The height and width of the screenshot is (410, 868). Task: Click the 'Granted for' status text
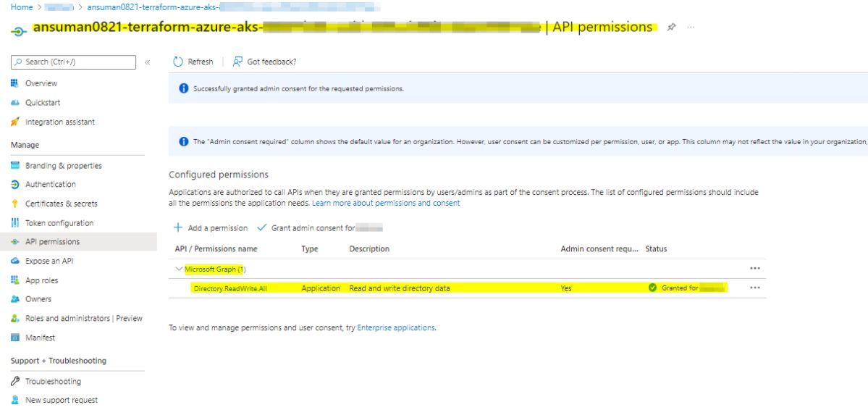pos(680,288)
